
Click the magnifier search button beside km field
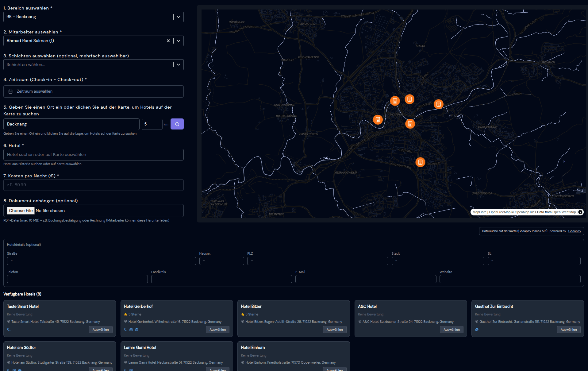177,124
